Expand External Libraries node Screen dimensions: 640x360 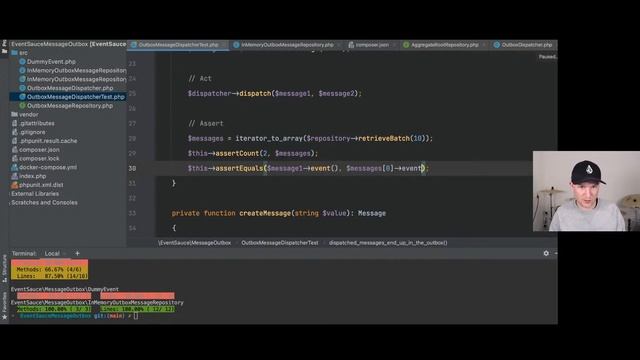click(x=35, y=194)
